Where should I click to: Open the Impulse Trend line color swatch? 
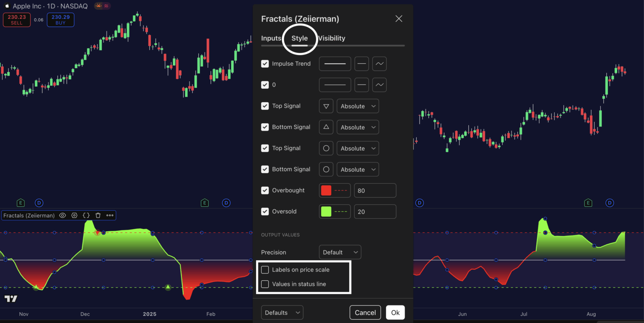pyautogui.click(x=335, y=64)
